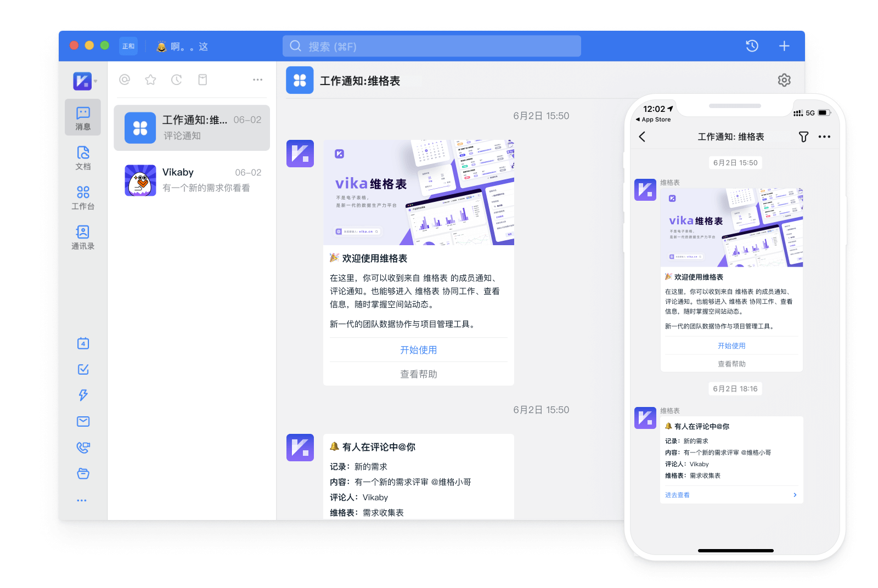878x588 pixels.
Task: Open the Workbench section in sidebar
Action: pyautogui.click(x=83, y=197)
